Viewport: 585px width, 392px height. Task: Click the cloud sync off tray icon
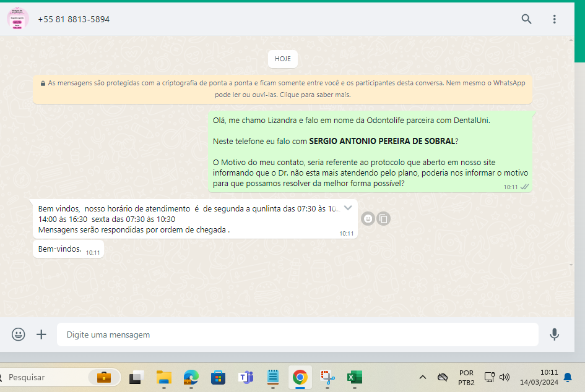[x=443, y=377]
